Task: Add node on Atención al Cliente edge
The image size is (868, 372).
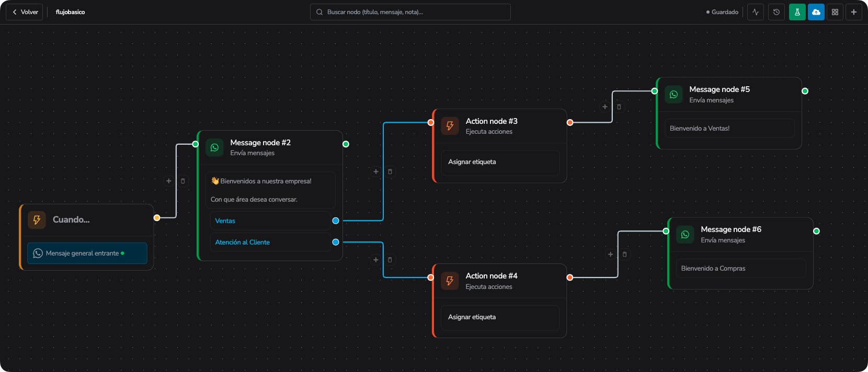Action: pos(375,260)
